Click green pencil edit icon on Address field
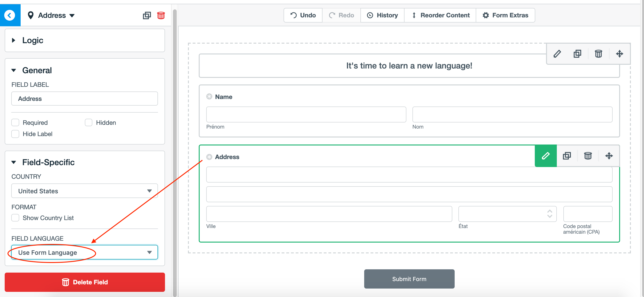The image size is (644, 297). pyautogui.click(x=546, y=156)
